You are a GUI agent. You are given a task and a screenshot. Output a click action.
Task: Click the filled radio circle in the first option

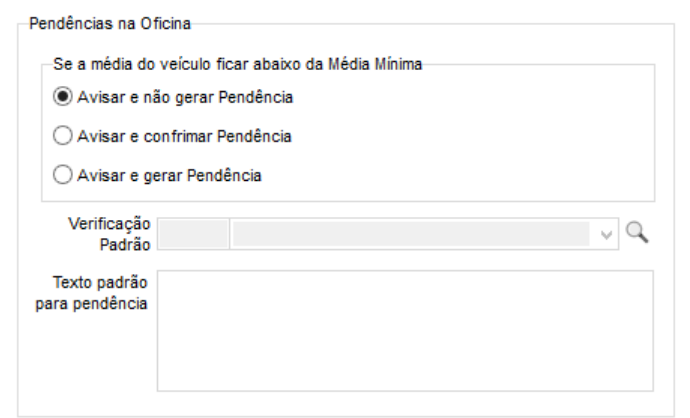tap(62, 98)
